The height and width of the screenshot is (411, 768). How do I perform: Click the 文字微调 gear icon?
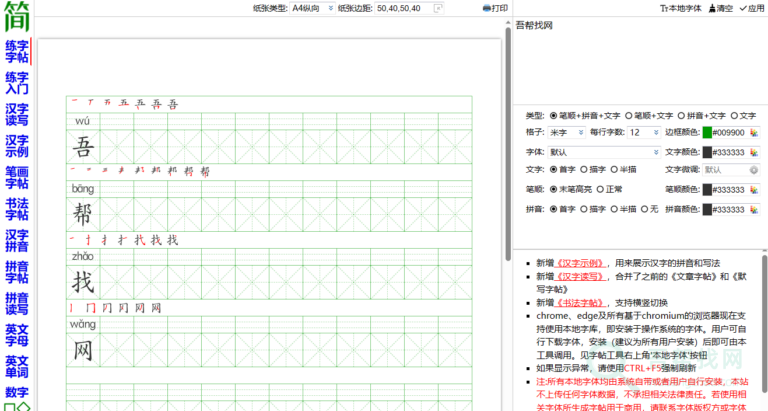[x=754, y=170]
